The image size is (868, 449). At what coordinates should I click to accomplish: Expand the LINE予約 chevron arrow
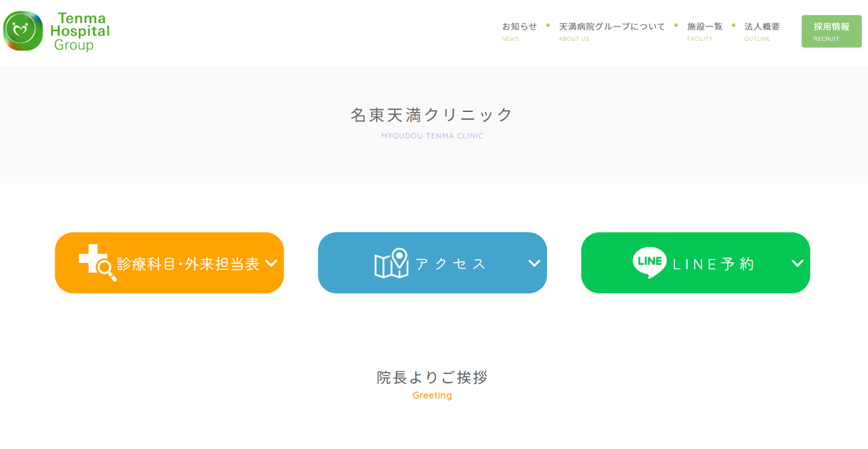pos(797,263)
